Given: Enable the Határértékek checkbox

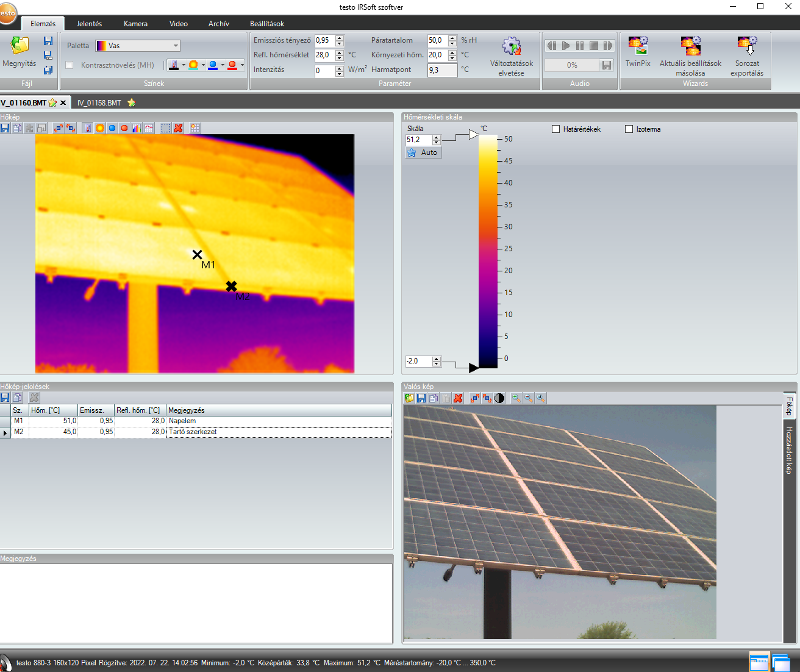Looking at the screenshot, I should click(x=555, y=129).
